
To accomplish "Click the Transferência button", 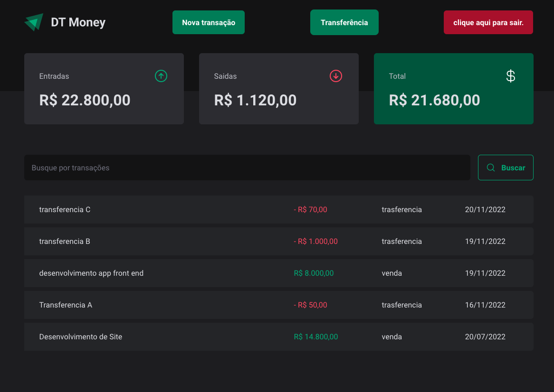I will 344,22.
